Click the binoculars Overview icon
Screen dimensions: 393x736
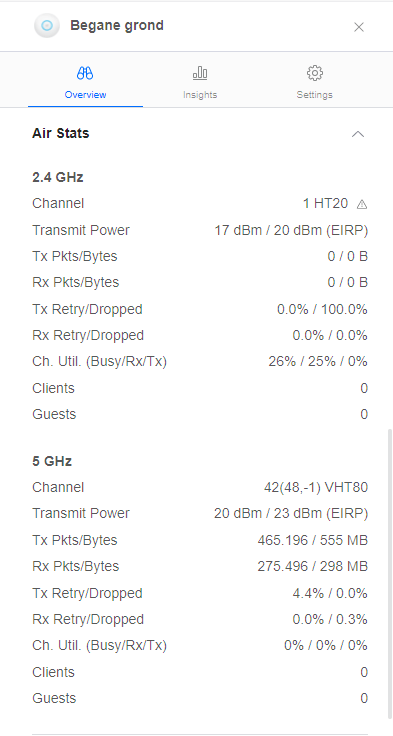pyautogui.click(x=85, y=73)
